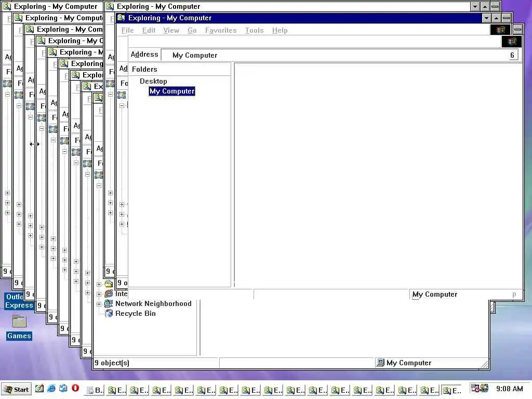Viewport: 532px width, 399px height.
Task: Click the second system tray icon beside the clock
Action: coord(484,388)
